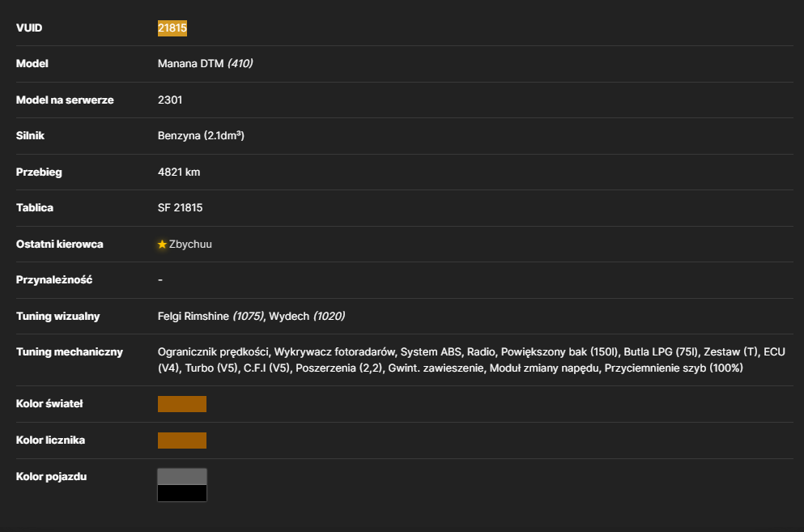The width and height of the screenshot is (804, 532).
Task: Click Moduł zmiany napędu entry
Action: click(x=544, y=368)
